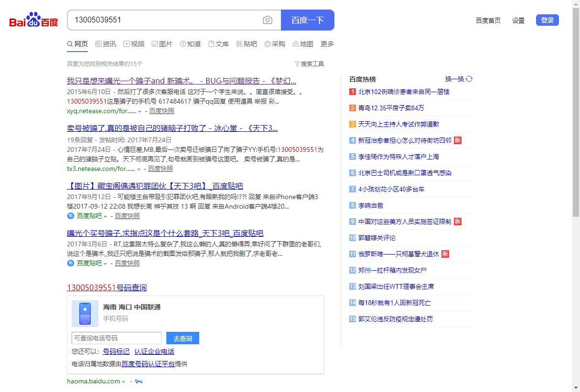The height and width of the screenshot is (392, 580).
Task: Expand dropdown arrow after haoma.baidu.com
Action: tap(123, 382)
